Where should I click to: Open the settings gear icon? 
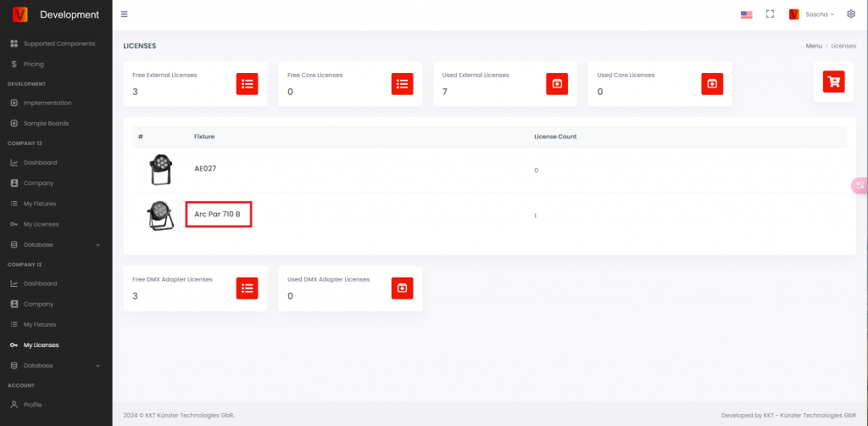[x=851, y=14]
